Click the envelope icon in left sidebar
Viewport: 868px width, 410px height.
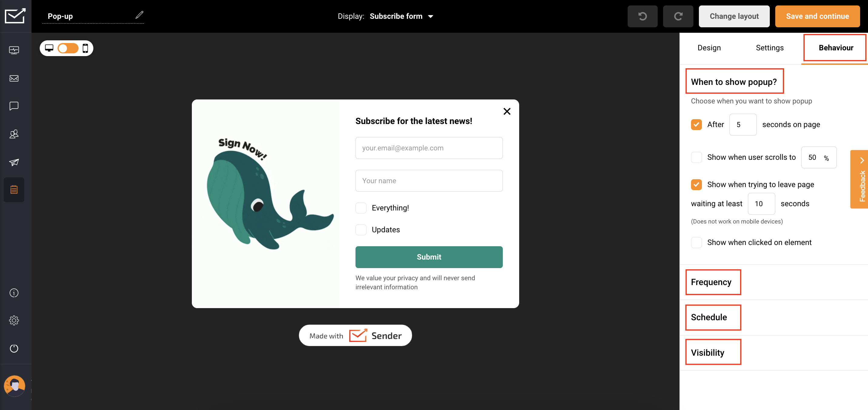[x=14, y=78]
